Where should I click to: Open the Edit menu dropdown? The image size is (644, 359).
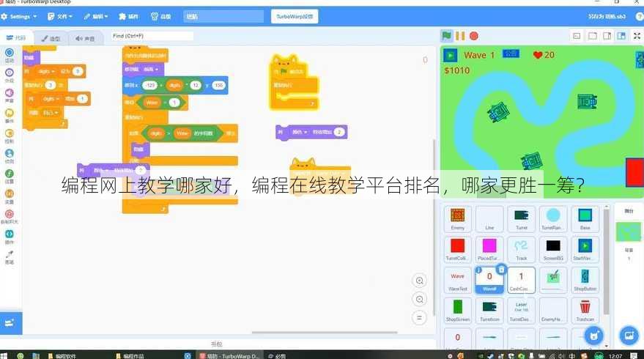tap(96, 16)
